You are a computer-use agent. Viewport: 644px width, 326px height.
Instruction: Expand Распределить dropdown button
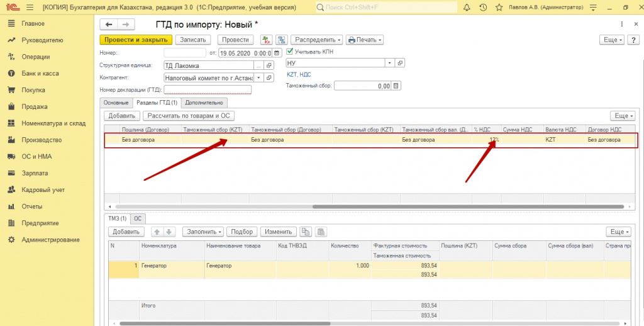pyautogui.click(x=317, y=40)
